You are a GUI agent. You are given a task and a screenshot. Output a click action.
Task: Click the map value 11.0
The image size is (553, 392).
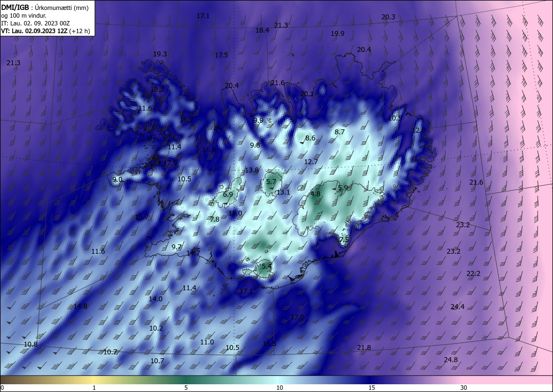tap(207, 342)
